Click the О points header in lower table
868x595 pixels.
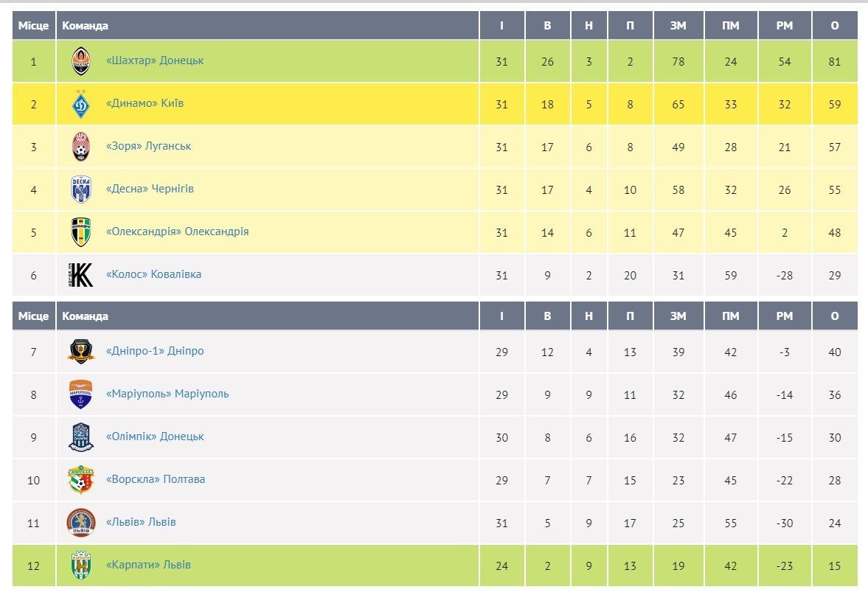click(x=835, y=316)
